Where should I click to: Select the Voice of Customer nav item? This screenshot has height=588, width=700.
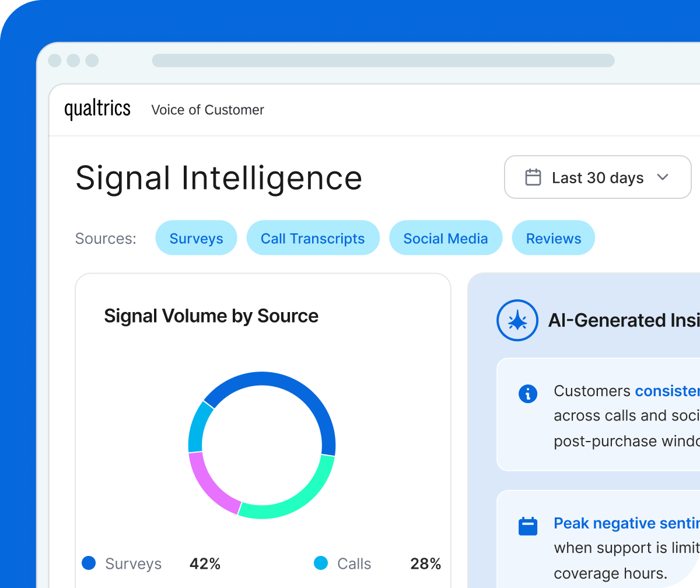(x=208, y=110)
